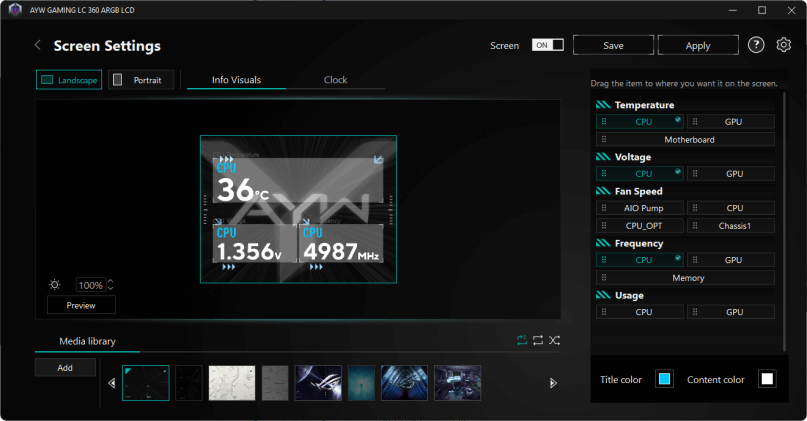The height and width of the screenshot is (421, 807).
Task: Select the white marble background thumbnail
Action: [232, 383]
